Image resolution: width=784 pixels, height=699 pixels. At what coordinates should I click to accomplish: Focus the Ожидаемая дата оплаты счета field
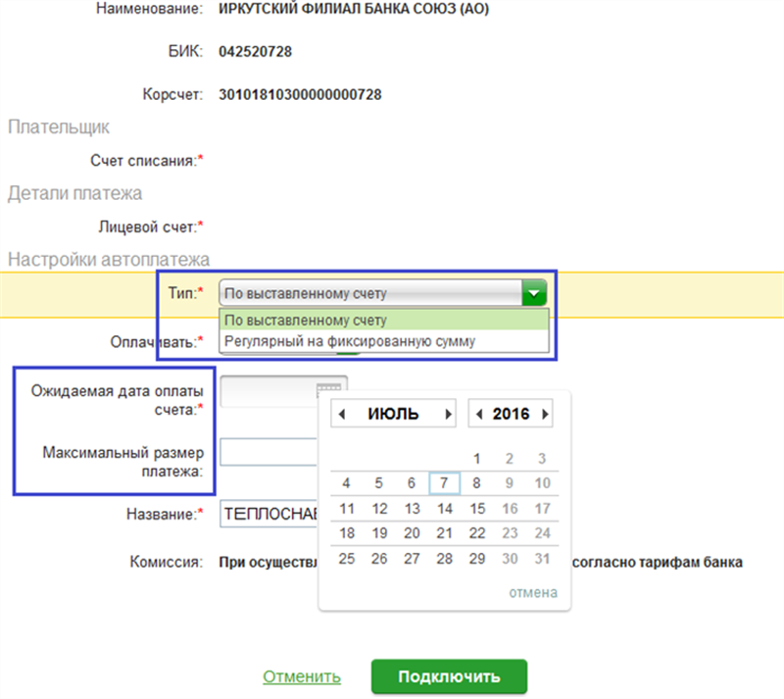pos(269,390)
